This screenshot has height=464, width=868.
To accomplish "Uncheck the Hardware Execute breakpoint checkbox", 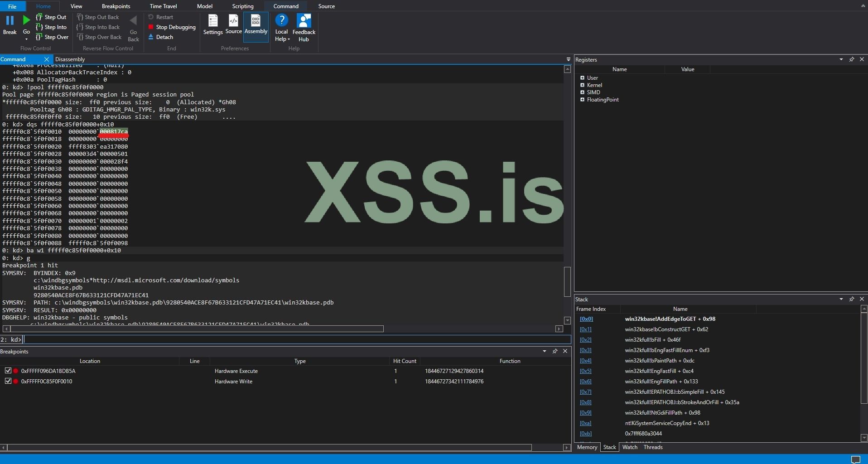I will point(8,371).
